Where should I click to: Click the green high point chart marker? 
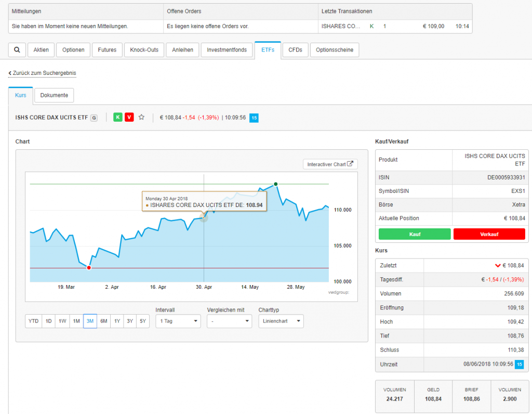pyautogui.click(x=276, y=184)
